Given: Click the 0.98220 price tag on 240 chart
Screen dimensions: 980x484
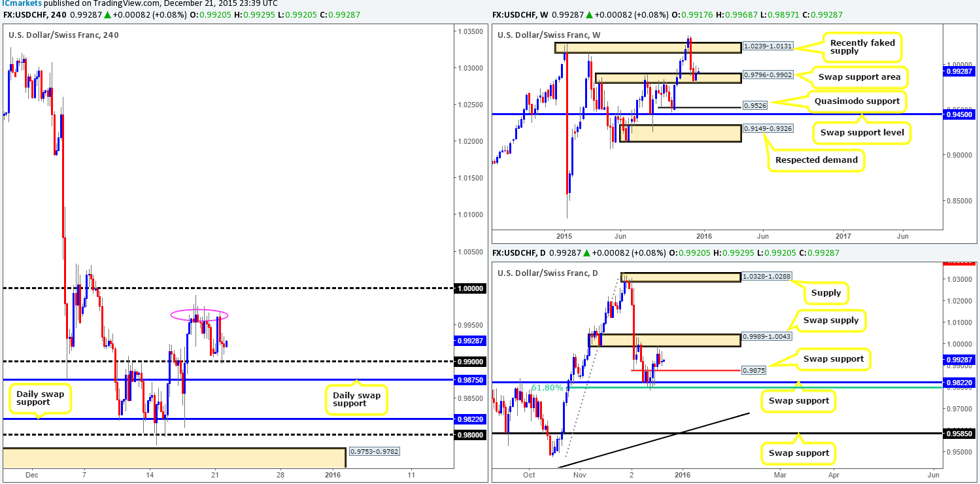Looking at the screenshot, I should [x=470, y=419].
